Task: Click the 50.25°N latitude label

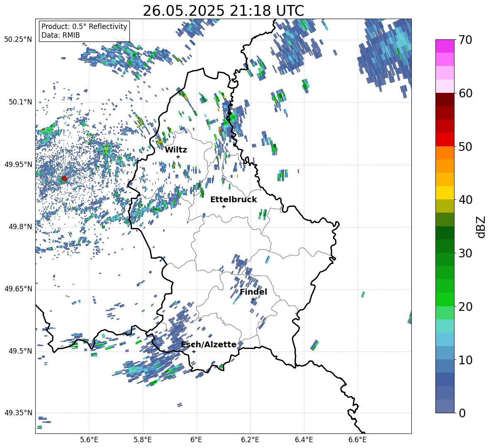Action: pos(18,40)
